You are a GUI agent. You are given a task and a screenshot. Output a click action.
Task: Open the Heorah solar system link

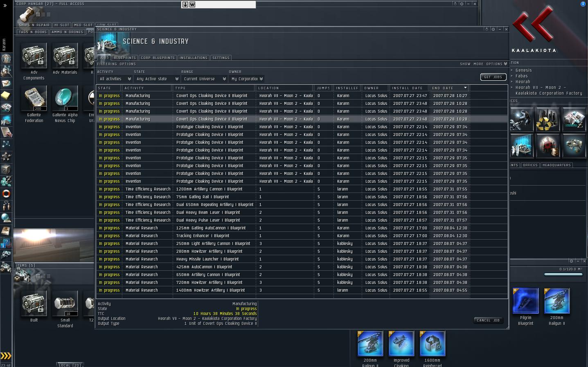523,82
